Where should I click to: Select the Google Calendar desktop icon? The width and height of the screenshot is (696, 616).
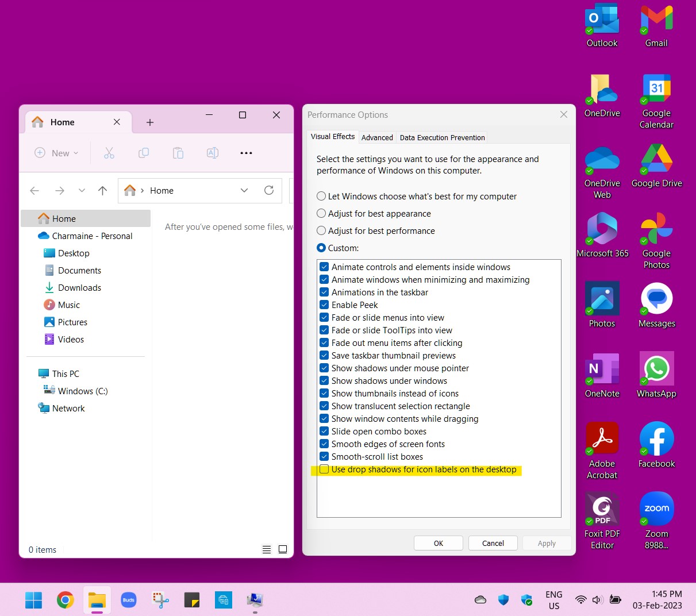(x=656, y=101)
